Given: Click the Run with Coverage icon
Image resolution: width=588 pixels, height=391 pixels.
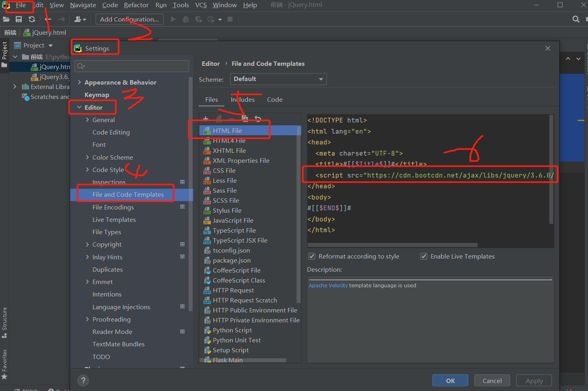Looking at the screenshot, I should pyautogui.click(x=199, y=19).
